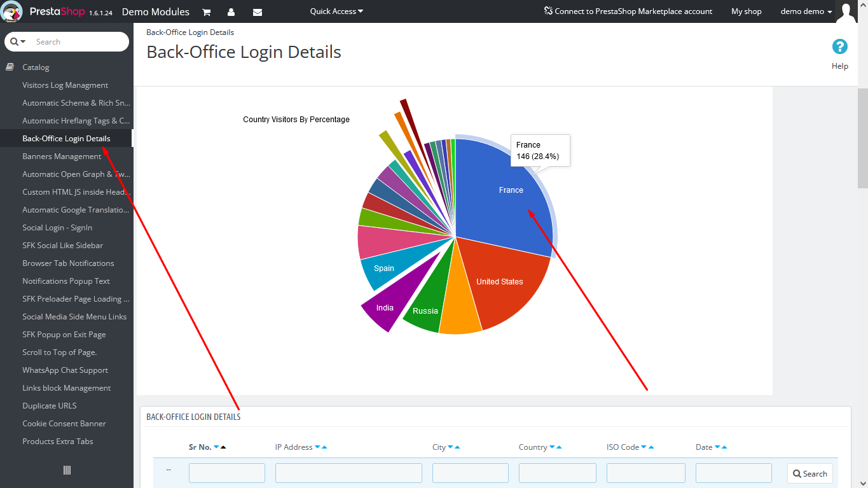Collapse the sidebar menu with bars icon

tap(67, 470)
